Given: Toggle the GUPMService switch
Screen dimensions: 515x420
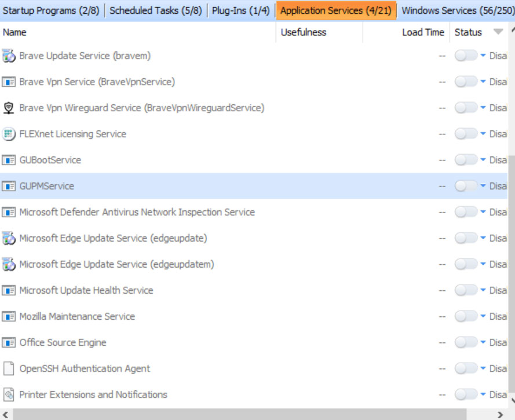Looking at the screenshot, I should (x=466, y=186).
